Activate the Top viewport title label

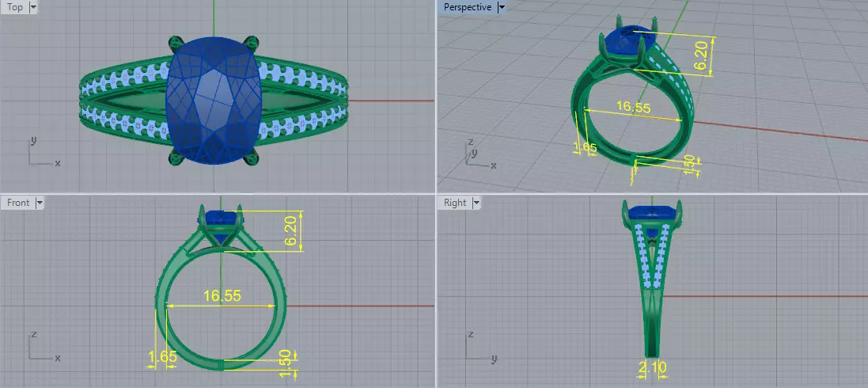coord(15,7)
